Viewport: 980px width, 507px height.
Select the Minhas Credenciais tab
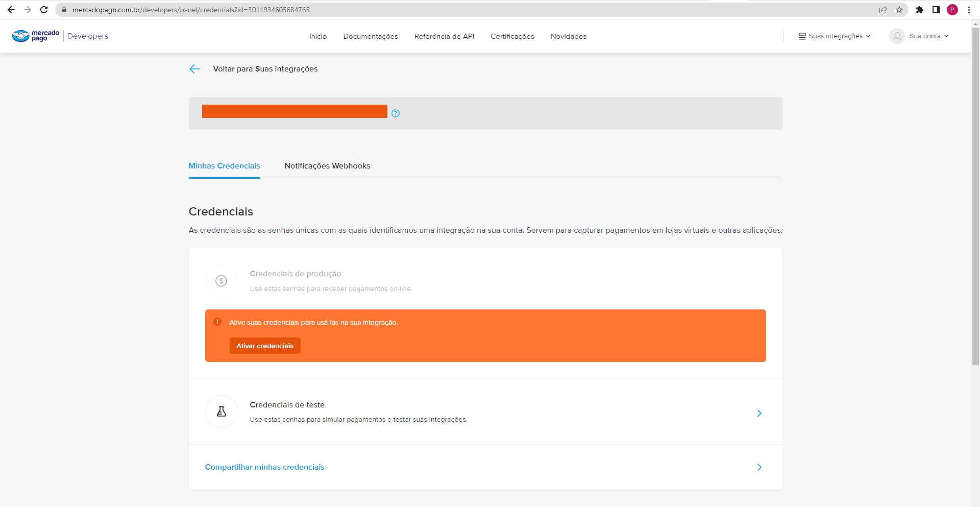pyautogui.click(x=225, y=166)
